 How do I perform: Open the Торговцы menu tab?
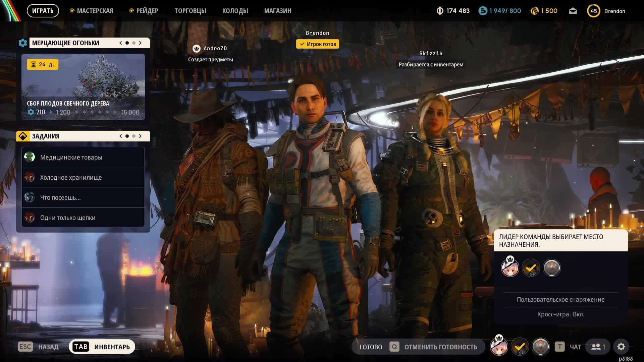click(190, 11)
